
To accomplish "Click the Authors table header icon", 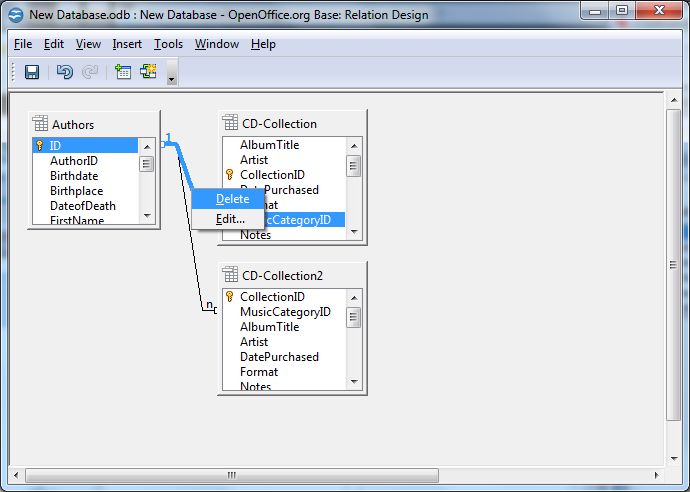I will [x=40, y=124].
